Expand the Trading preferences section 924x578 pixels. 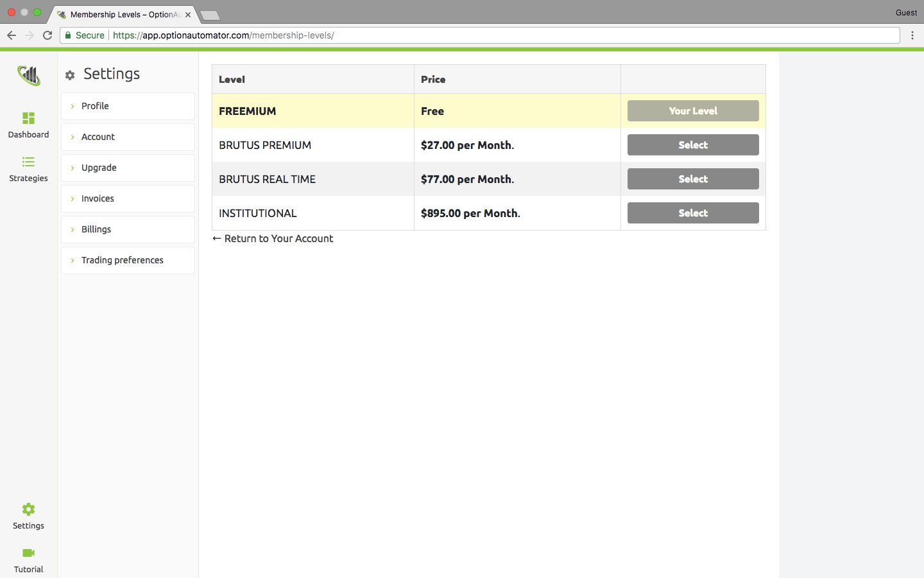[122, 260]
